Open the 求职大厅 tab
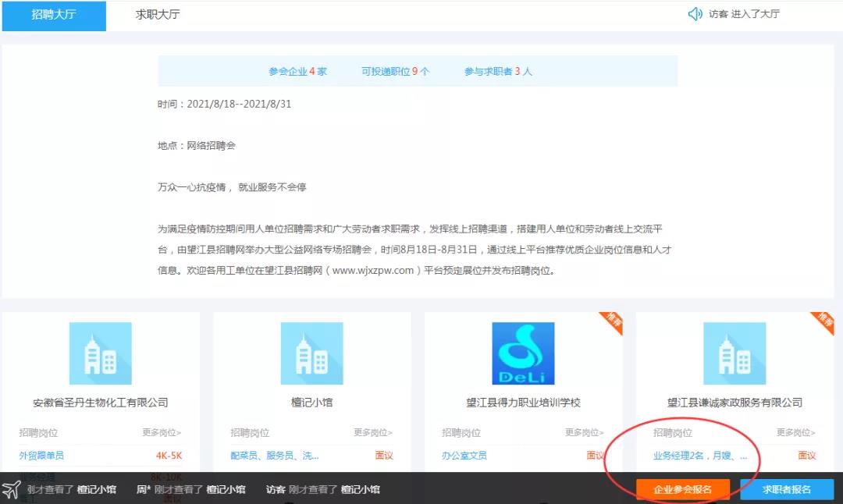This screenshot has width=843, height=504. coord(158,15)
